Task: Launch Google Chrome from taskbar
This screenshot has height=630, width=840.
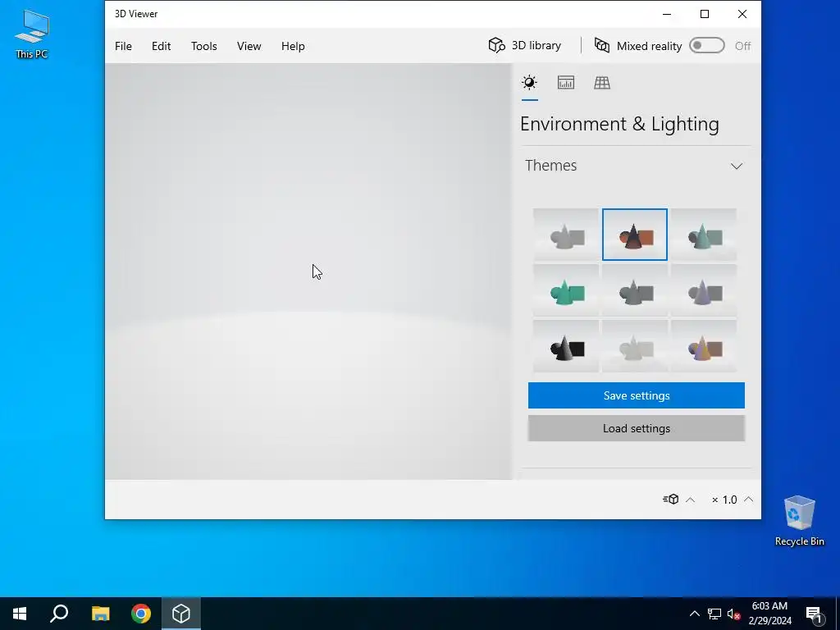Action: coord(141,614)
